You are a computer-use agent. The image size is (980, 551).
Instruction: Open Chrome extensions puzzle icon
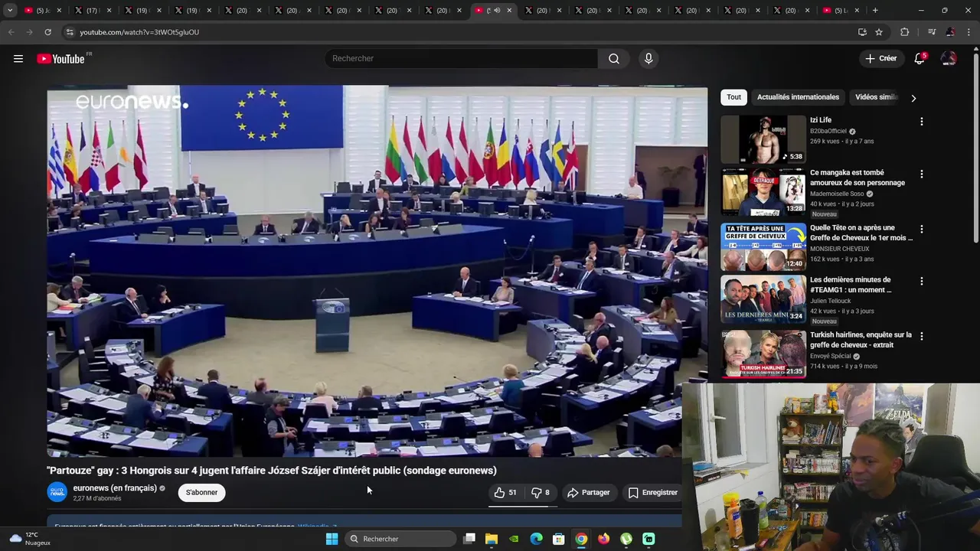coord(905,32)
